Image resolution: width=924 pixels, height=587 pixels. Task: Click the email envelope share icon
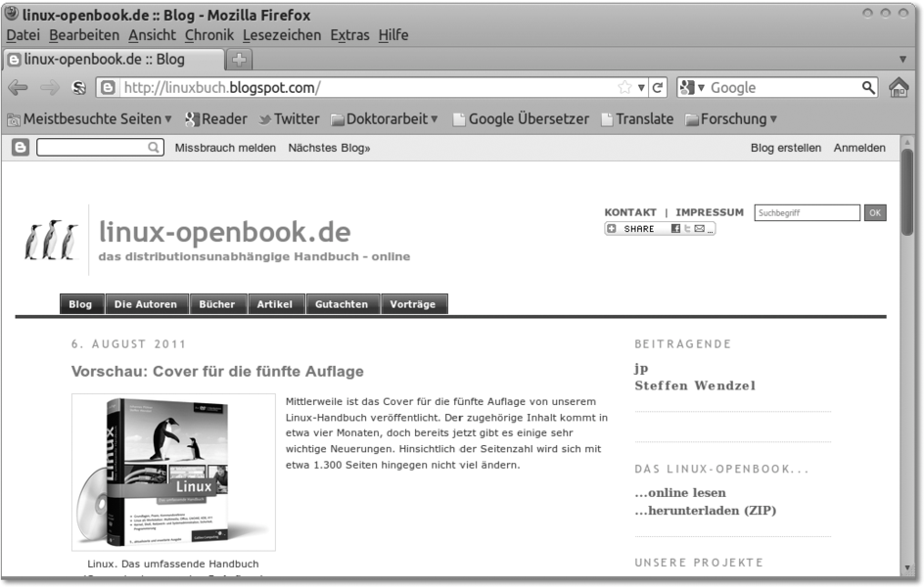tap(699, 229)
